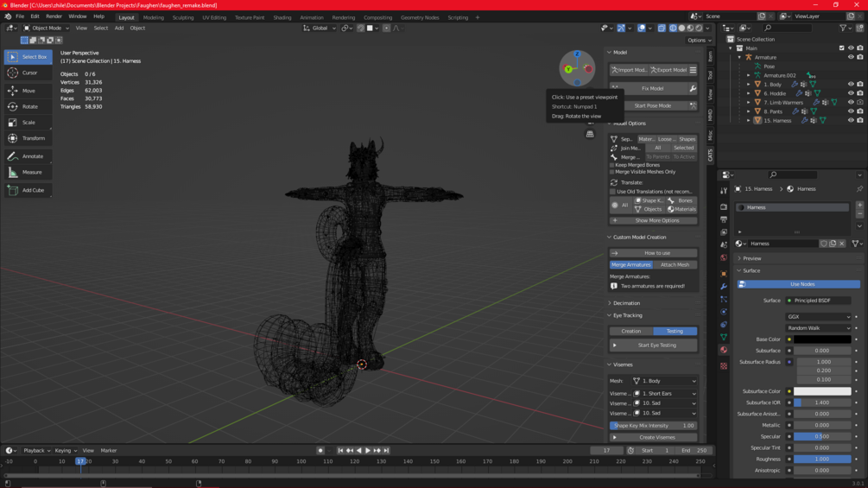Open the Base Color black swatch
Image resolution: width=868 pixels, height=488 pixels.
pyautogui.click(x=822, y=339)
